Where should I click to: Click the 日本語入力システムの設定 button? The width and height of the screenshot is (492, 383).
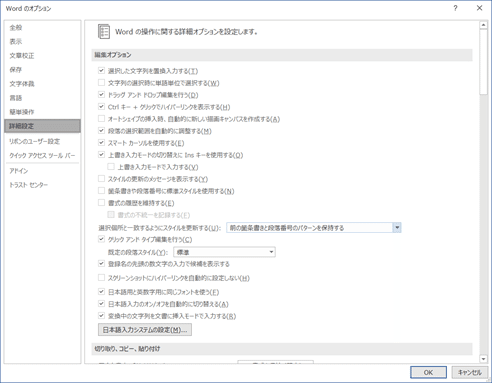click(x=145, y=330)
